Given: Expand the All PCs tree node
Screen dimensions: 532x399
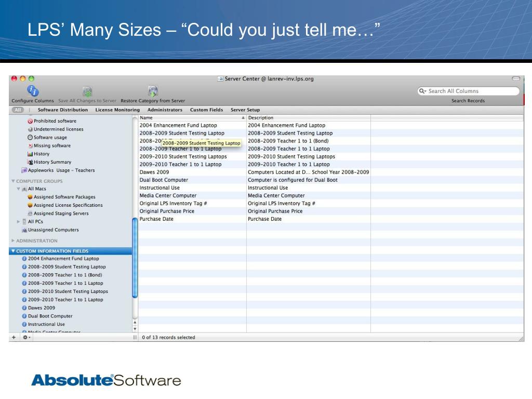Looking at the screenshot, I should pos(18,221).
